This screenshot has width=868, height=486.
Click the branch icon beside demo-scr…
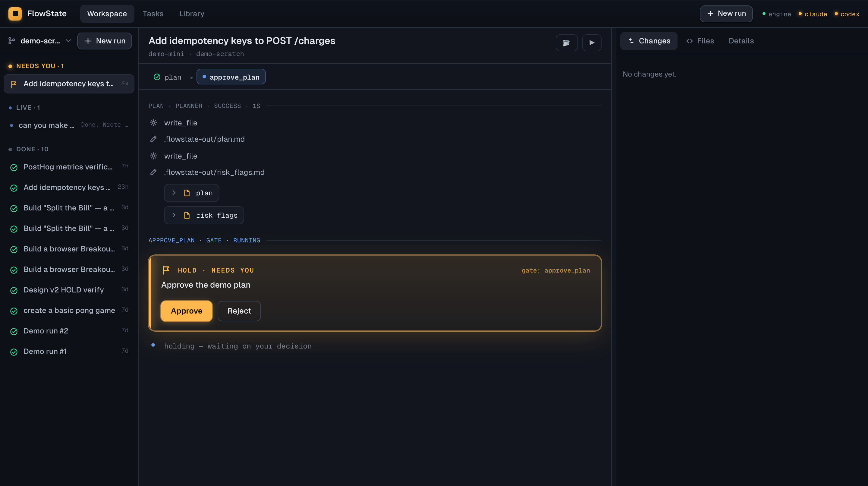(12, 41)
